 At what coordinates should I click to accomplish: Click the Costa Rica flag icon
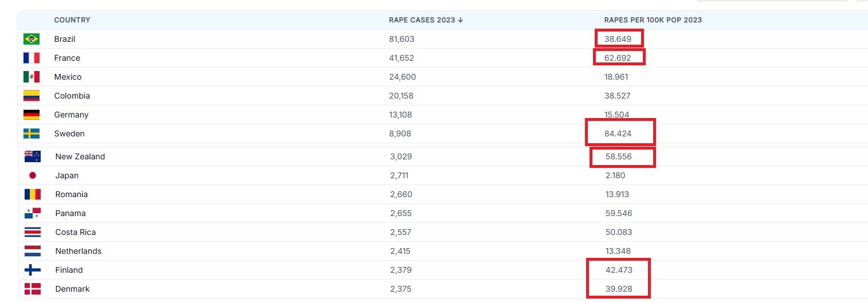tap(33, 232)
